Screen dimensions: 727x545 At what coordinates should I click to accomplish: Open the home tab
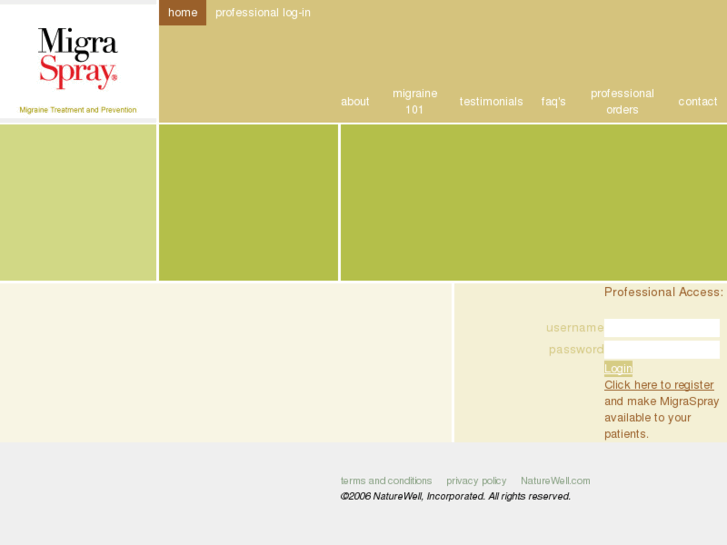[183, 13]
